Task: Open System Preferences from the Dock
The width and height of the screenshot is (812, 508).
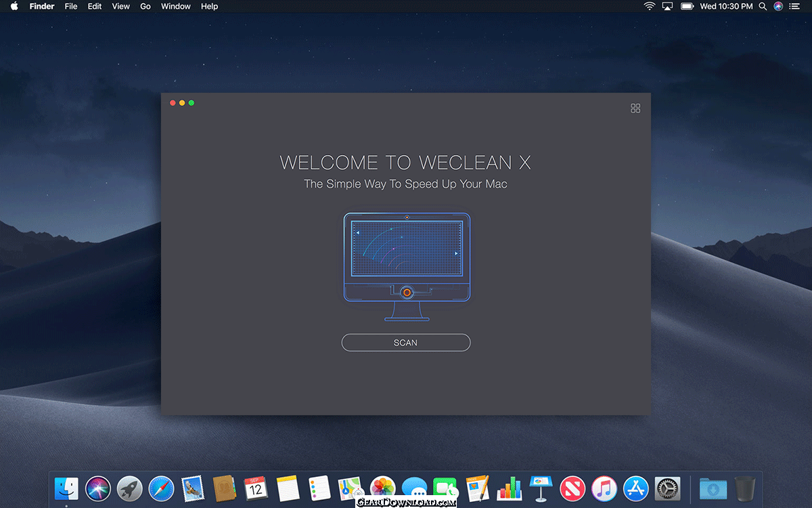Action: coord(667,488)
